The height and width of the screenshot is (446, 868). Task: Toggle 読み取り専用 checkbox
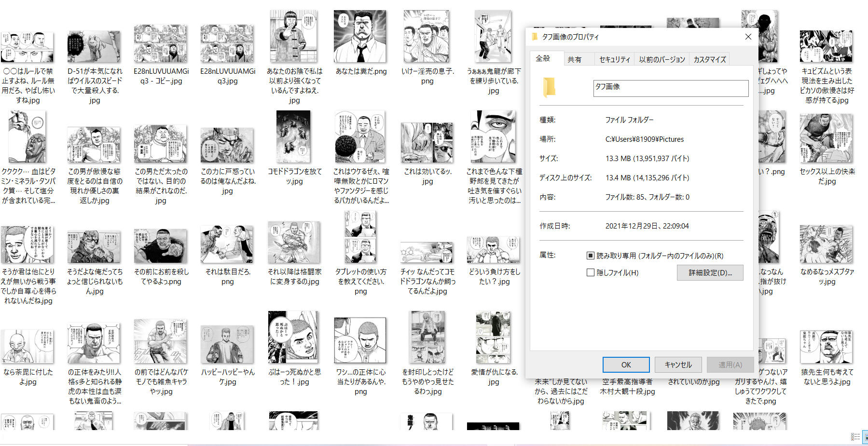[591, 256]
